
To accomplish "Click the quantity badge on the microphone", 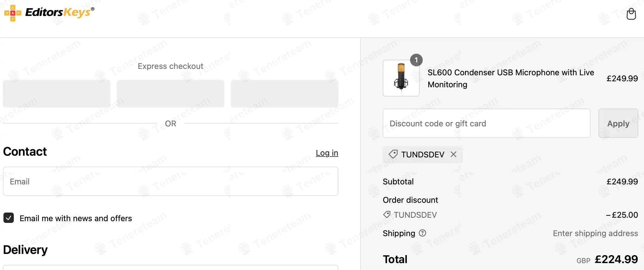I will tap(416, 60).
